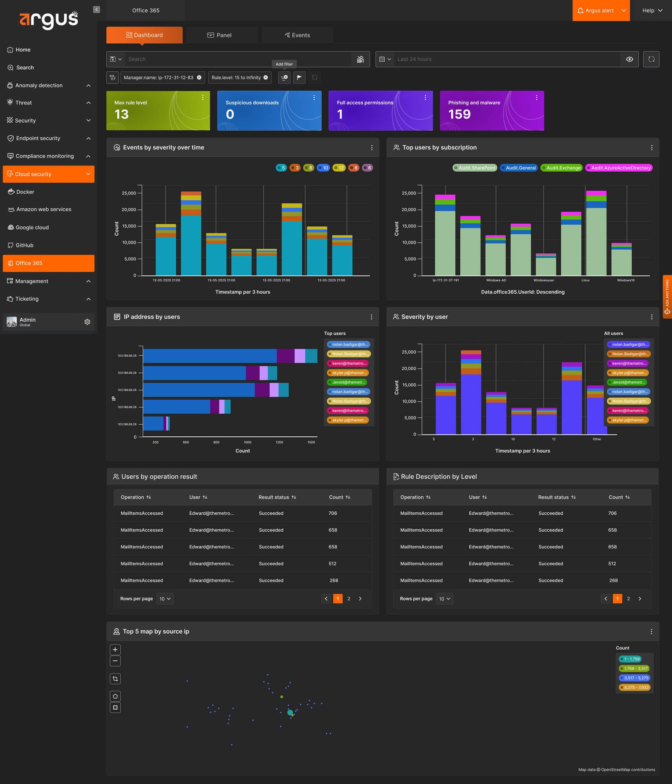This screenshot has height=784, width=672.
Task: Select the map crop tool
Action: click(115, 679)
